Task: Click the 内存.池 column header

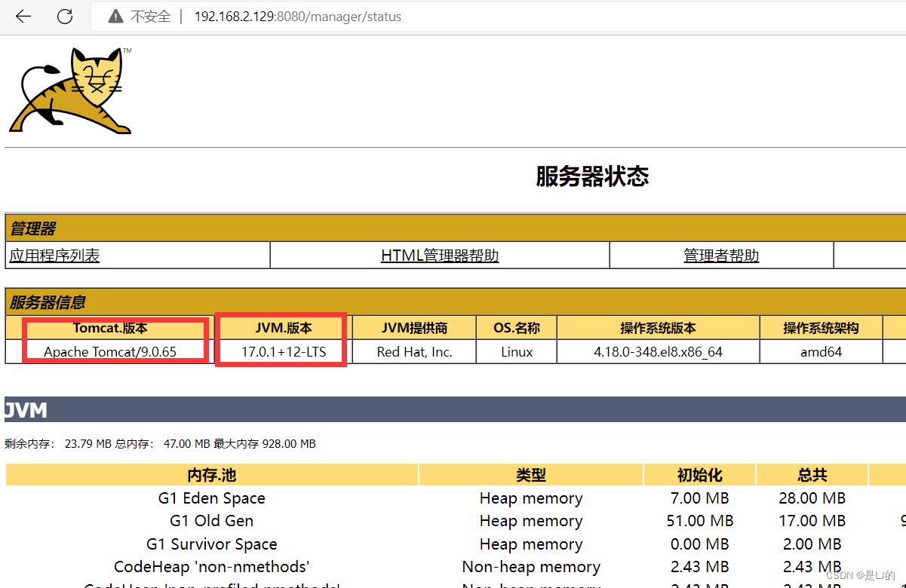Action: pos(212,475)
